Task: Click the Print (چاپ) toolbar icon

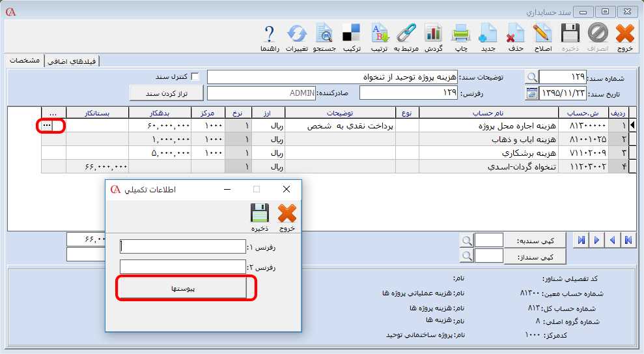Action: 460,35
